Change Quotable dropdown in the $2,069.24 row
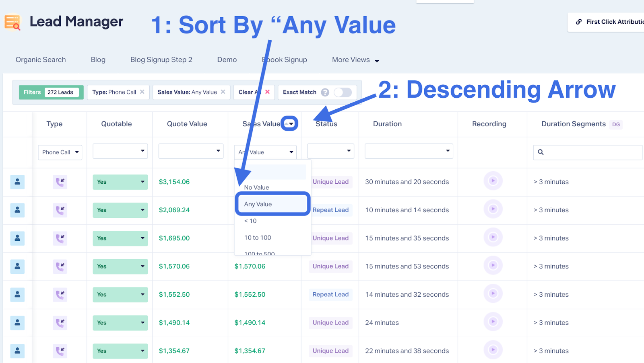 point(120,210)
